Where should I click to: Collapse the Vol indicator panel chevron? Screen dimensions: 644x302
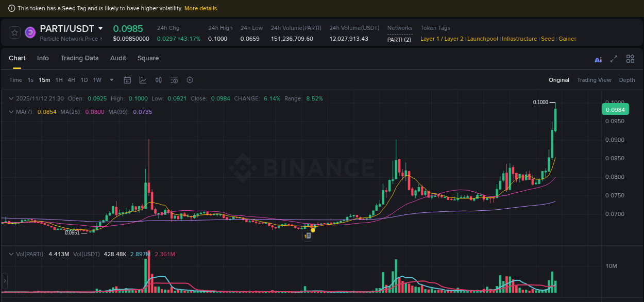point(11,254)
